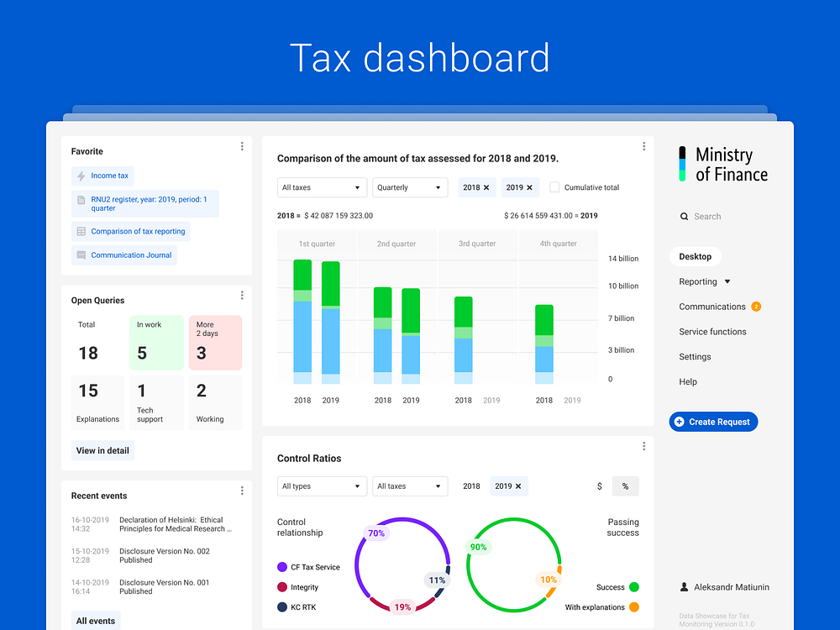This screenshot has width=840, height=630.
Task: Click the orange With explanations legend dot
Action: [633, 607]
